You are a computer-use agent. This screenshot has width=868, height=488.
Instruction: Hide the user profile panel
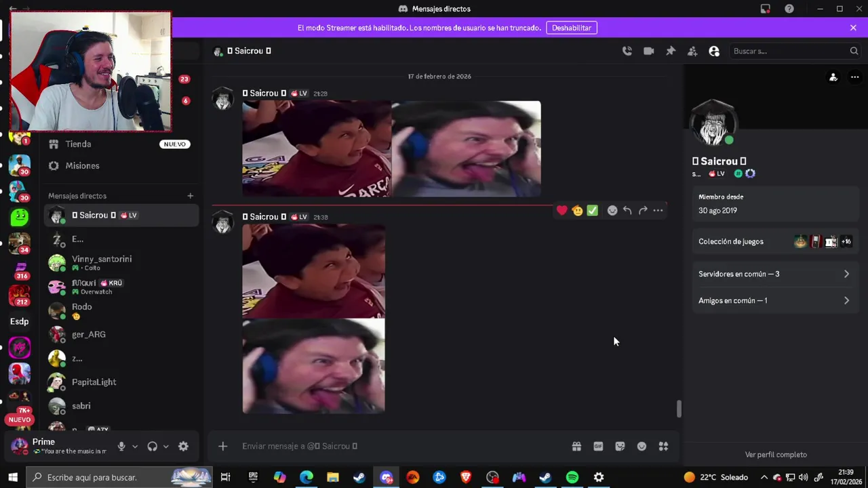point(714,51)
